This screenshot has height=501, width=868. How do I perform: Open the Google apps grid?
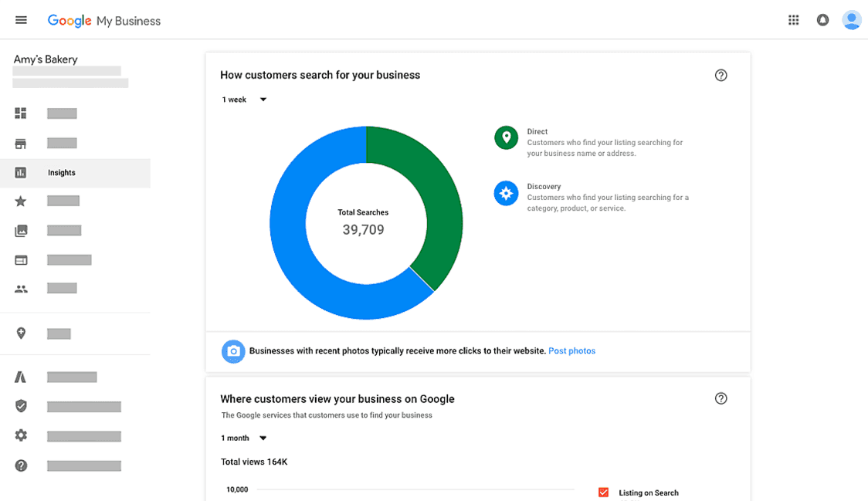pyautogui.click(x=793, y=20)
